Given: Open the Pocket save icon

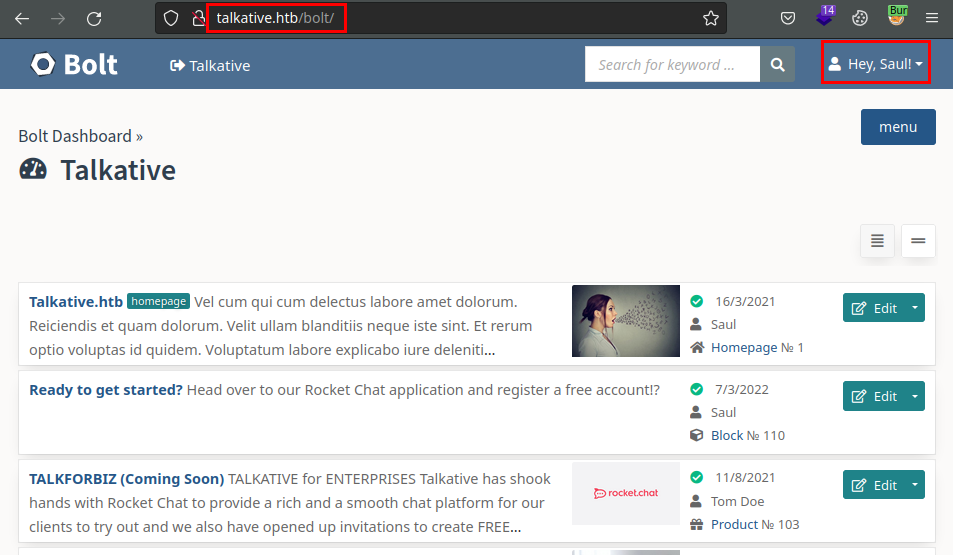Looking at the screenshot, I should coord(788,18).
